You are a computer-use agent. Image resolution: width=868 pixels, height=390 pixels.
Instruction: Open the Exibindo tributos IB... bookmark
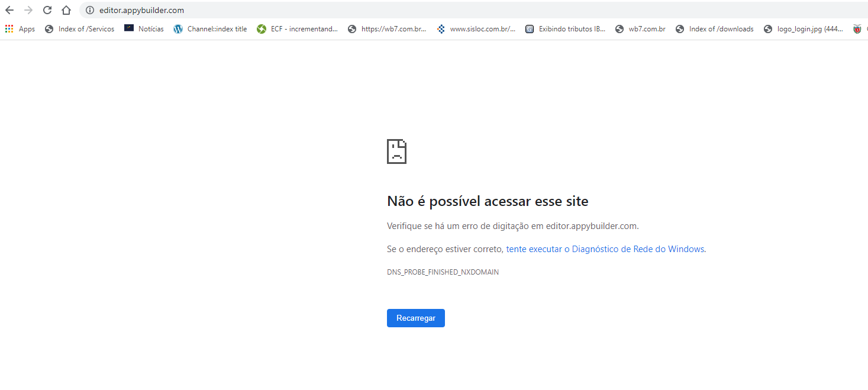[566, 29]
